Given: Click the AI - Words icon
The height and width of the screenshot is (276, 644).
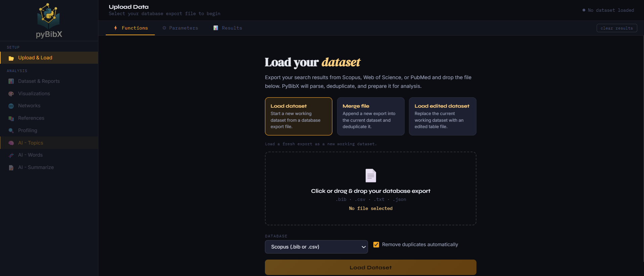Looking at the screenshot, I should 11,155.
